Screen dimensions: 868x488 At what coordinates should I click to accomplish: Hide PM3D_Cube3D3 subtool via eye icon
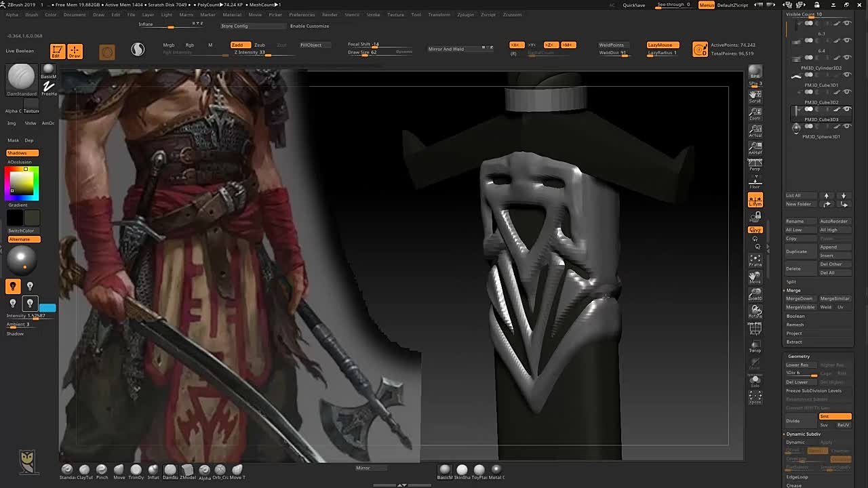pyautogui.click(x=847, y=109)
